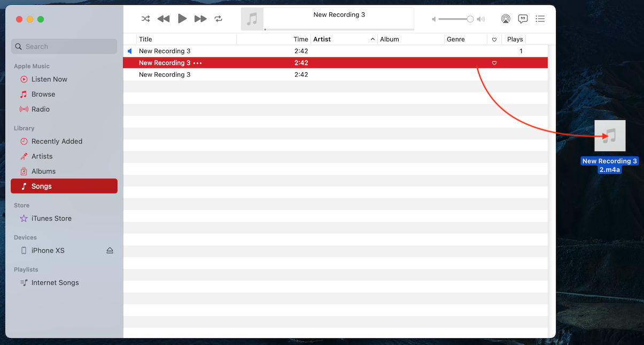Image resolution: width=644 pixels, height=345 pixels.
Task: Open the AirPlay output icon
Action: click(506, 19)
